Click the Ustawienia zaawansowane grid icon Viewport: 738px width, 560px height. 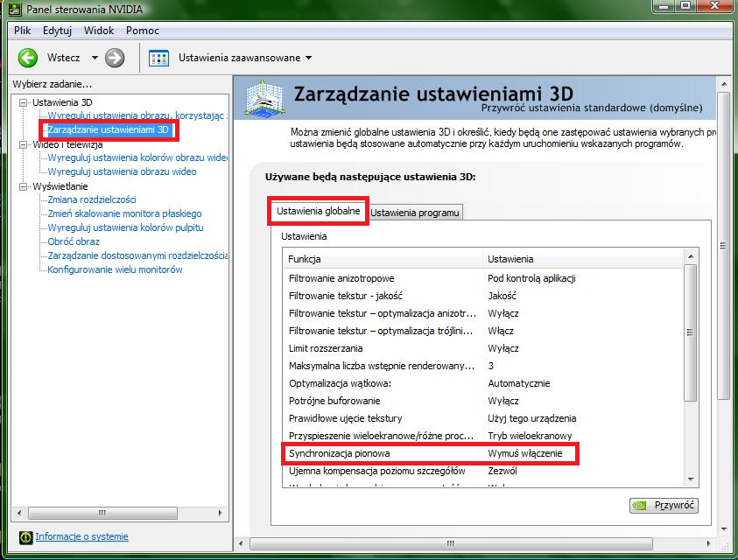pyautogui.click(x=158, y=59)
